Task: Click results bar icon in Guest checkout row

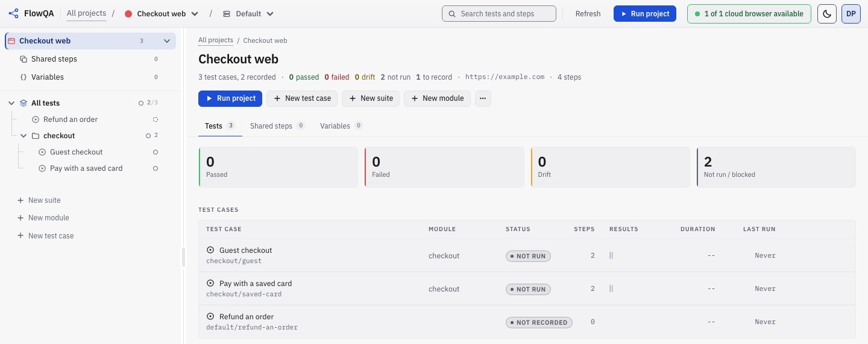Action: [611, 255]
